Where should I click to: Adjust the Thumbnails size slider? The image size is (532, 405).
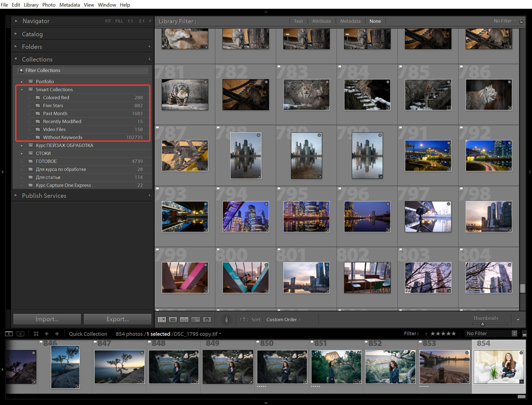point(483,324)
